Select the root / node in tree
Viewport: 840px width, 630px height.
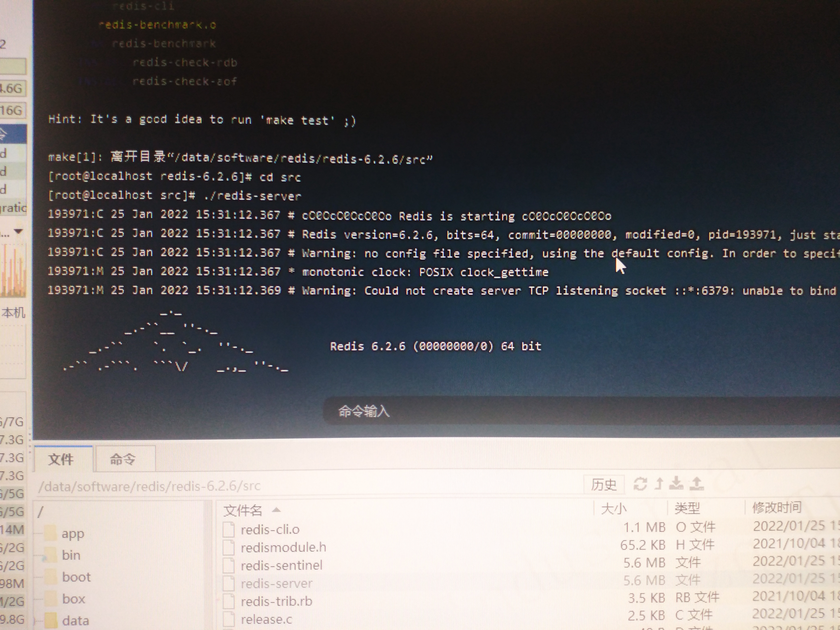click(x=41, y=512)
